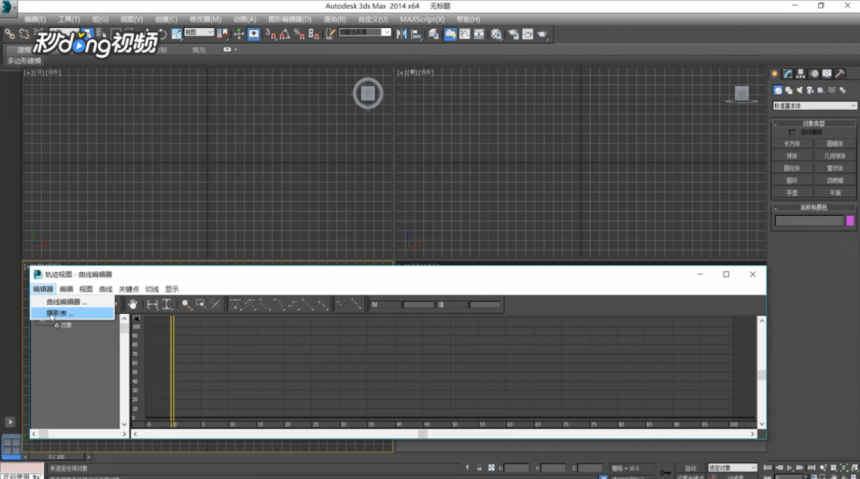This screenshot has width=860, height=479.
Task: Click the selection lock padlock icon
Action: 479,468
